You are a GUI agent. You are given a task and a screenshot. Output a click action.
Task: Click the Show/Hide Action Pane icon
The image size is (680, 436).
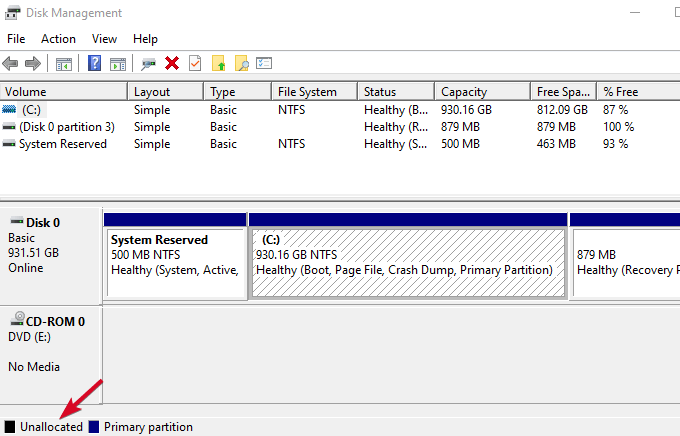tap(117, 63)
